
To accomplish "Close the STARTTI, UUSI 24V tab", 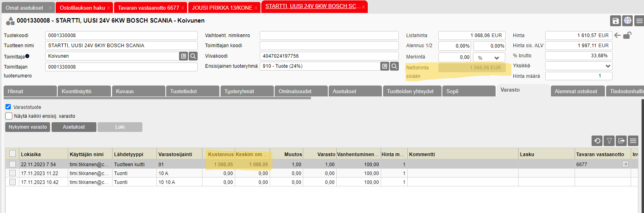I will pos(363,7).
